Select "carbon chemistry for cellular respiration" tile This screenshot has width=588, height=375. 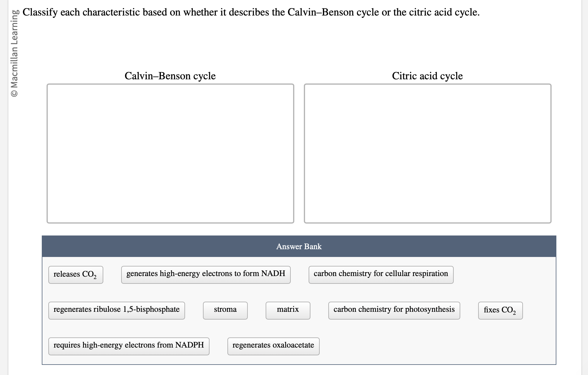click(x=381, y=274)
